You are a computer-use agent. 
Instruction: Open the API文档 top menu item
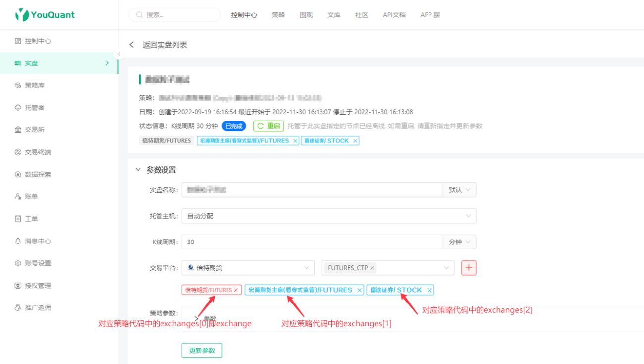click(x=394, y=15)
